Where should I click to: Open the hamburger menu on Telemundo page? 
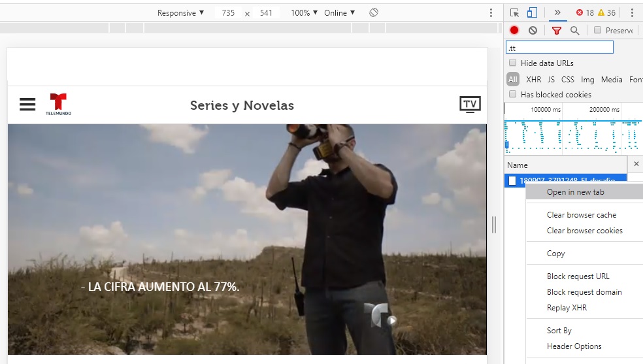click(27, 104)
